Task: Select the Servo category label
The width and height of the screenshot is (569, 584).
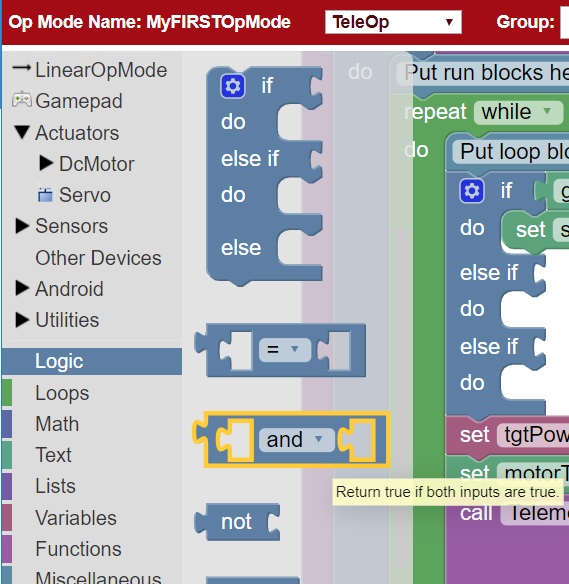Action: [x=85, y=195]
